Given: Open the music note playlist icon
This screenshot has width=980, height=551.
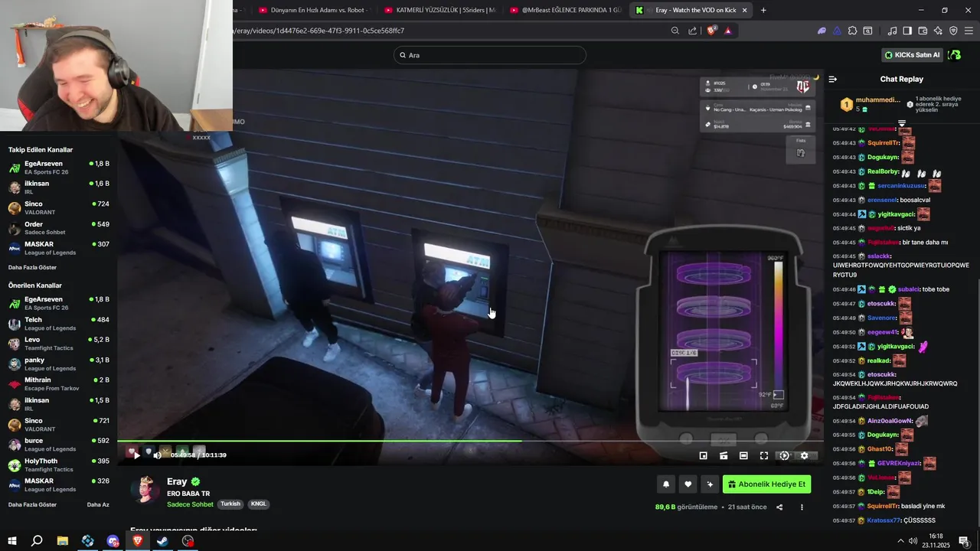Looking at the screenshot, I should [x=892, y=31].
